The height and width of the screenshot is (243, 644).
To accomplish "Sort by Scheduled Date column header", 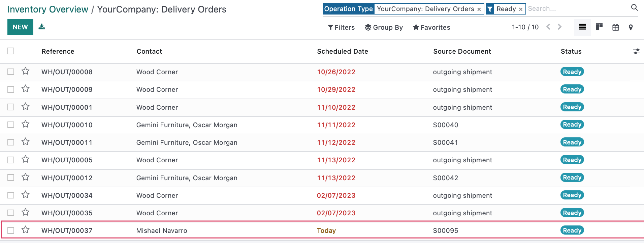I will coord(343,51).
